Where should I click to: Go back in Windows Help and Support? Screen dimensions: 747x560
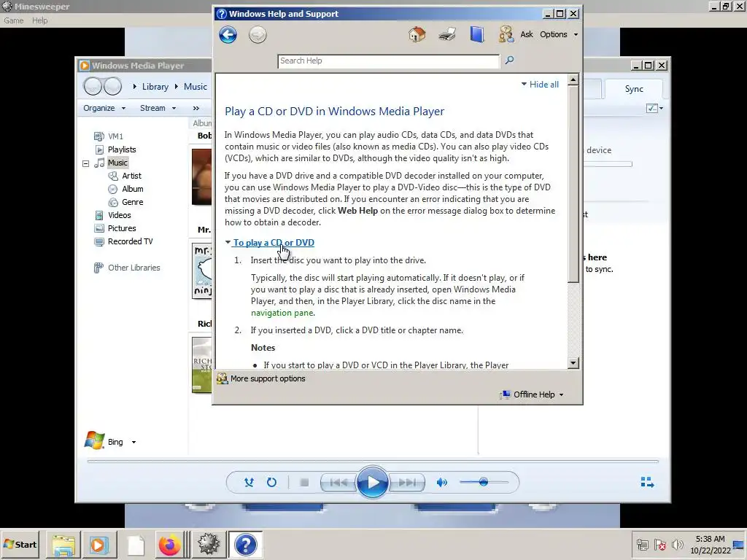pyautogui.click(x=228, y=35)
